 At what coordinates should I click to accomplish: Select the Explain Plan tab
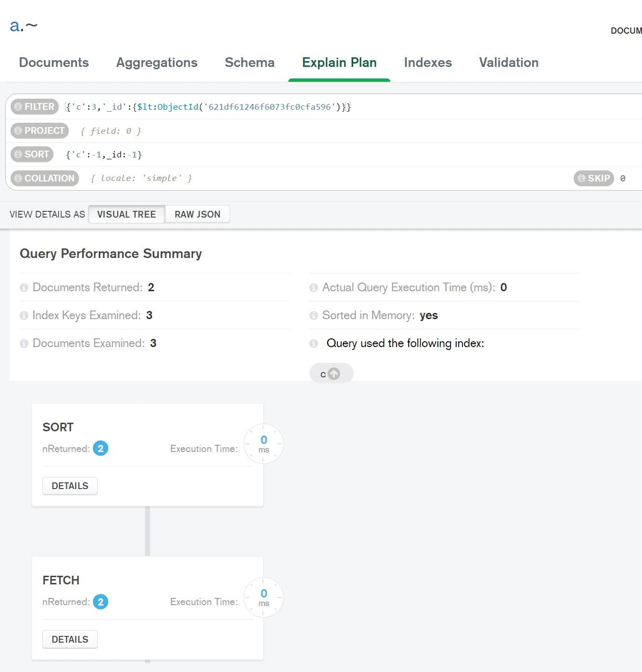click(x=339, y=63)
